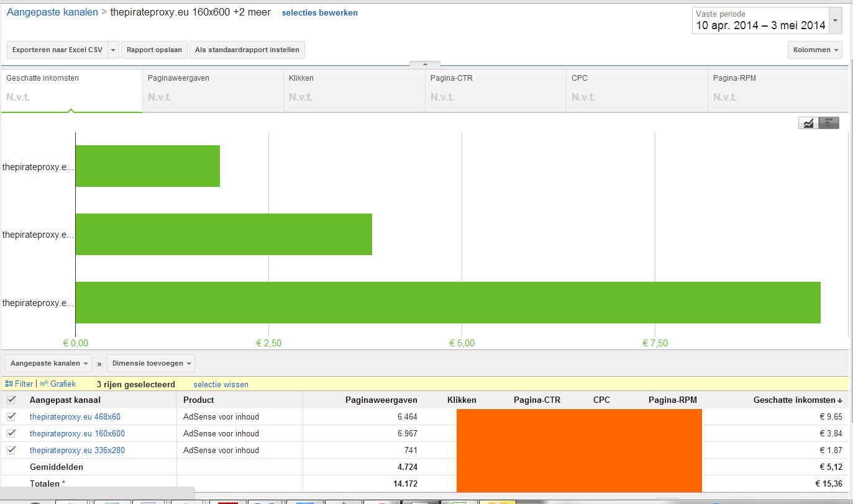Select the Pagina-RPM metric tab
This screenshot has width=853, height=504.
pos(778,91)
